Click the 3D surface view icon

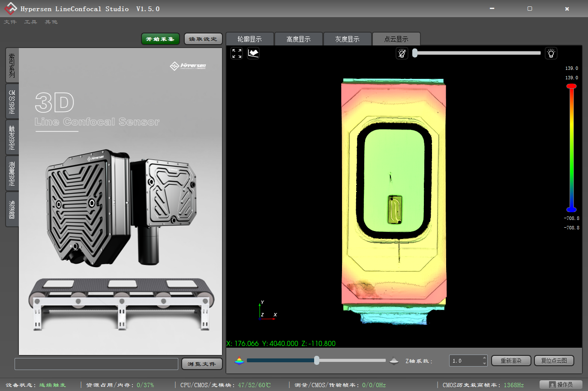click(253, 53)
